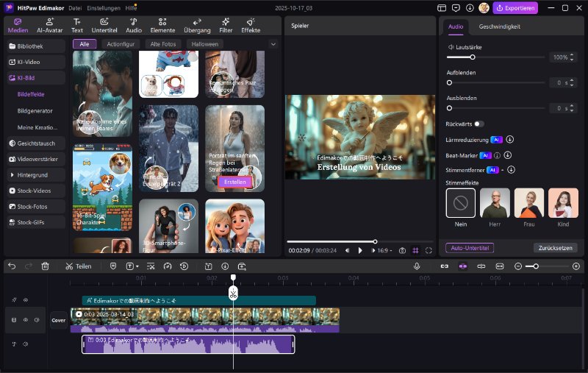Open the Filter panel
This screenshot has height=373, width=588.
[x=225, y=26]
